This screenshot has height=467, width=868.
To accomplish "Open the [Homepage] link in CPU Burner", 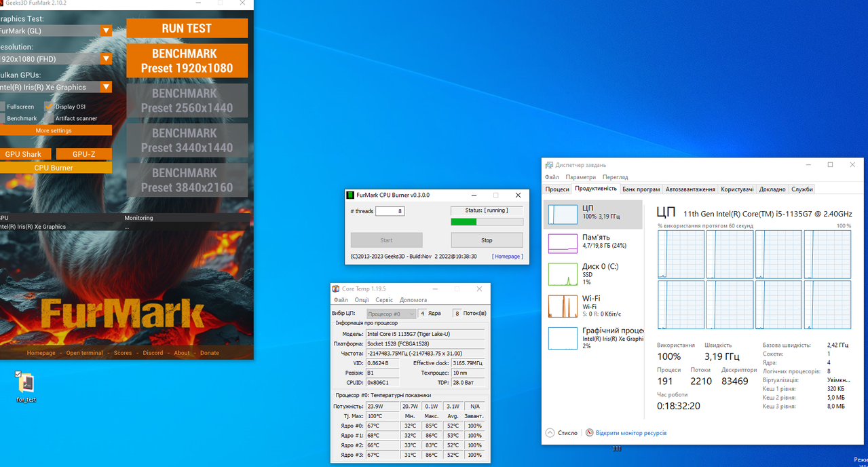I will [507, 257].
